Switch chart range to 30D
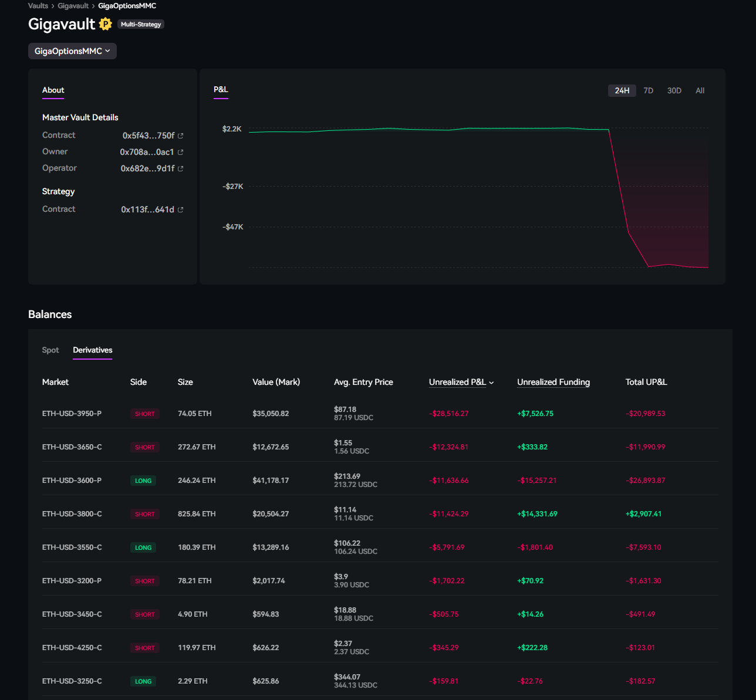Image resolution: width=756 pixels, height=700 pixels. pos(674,90)
